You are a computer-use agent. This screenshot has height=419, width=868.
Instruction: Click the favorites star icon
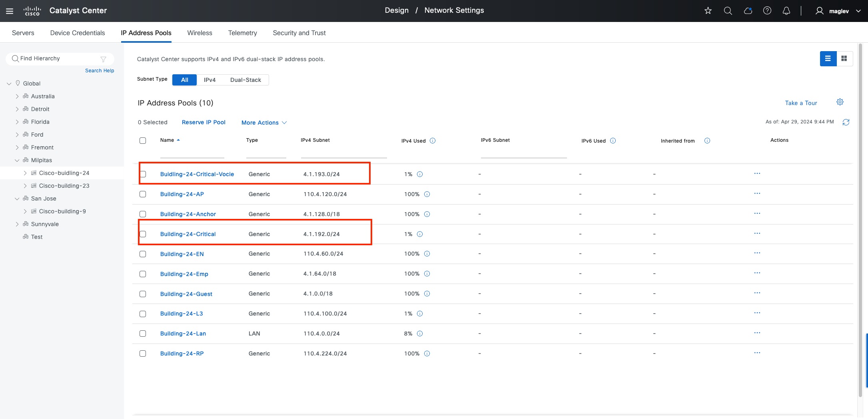pyautogui.click(x=708, y=11)
